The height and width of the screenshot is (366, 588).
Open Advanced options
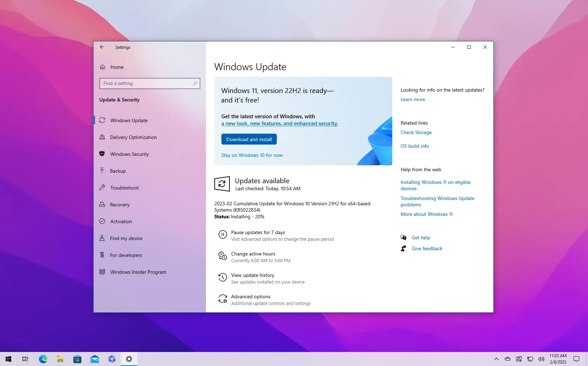pyautogui.click(x=265, y=300)
